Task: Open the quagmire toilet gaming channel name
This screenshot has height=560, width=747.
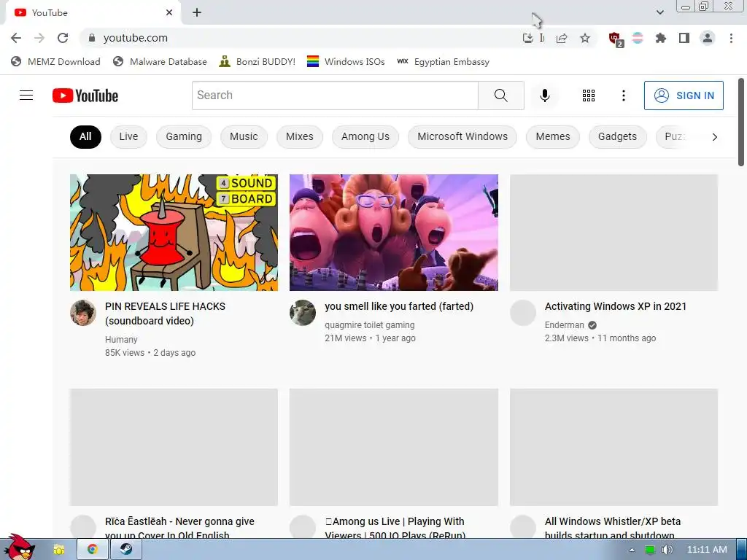Action: (x=370, y=324)
